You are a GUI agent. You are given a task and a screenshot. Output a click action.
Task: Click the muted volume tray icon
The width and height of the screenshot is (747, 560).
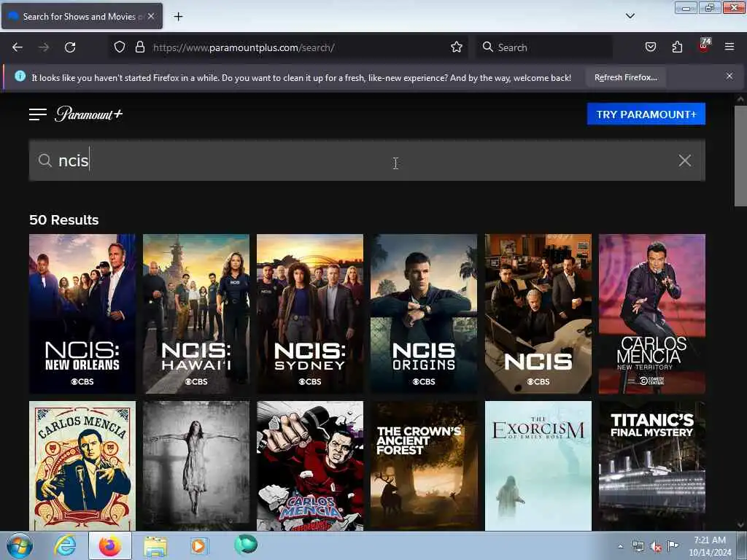(656, 547)
